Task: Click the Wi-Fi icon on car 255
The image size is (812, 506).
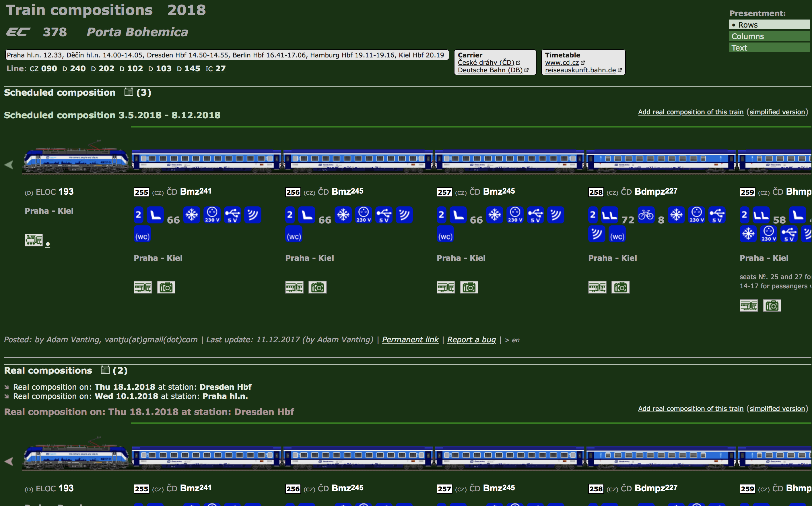Action: 253,215
